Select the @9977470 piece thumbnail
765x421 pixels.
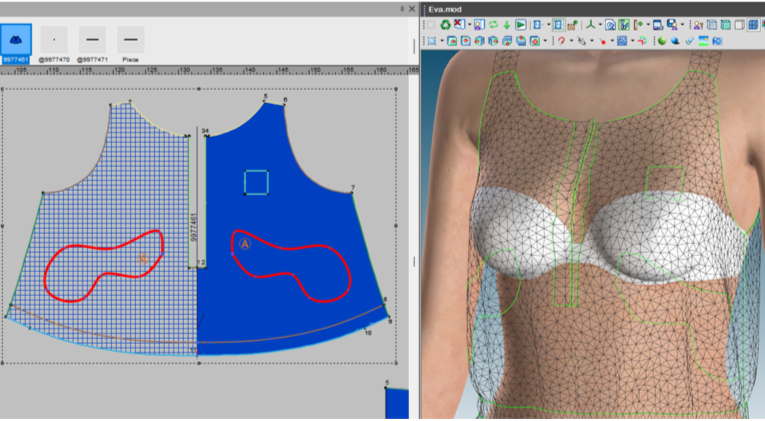tap(54, 43)
